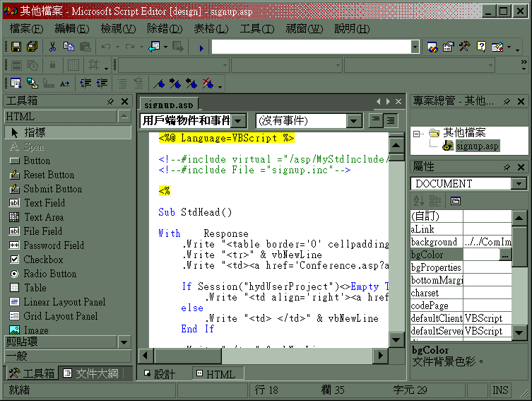Open the Properties Window toolbar icon

click(x=449, y=47)
